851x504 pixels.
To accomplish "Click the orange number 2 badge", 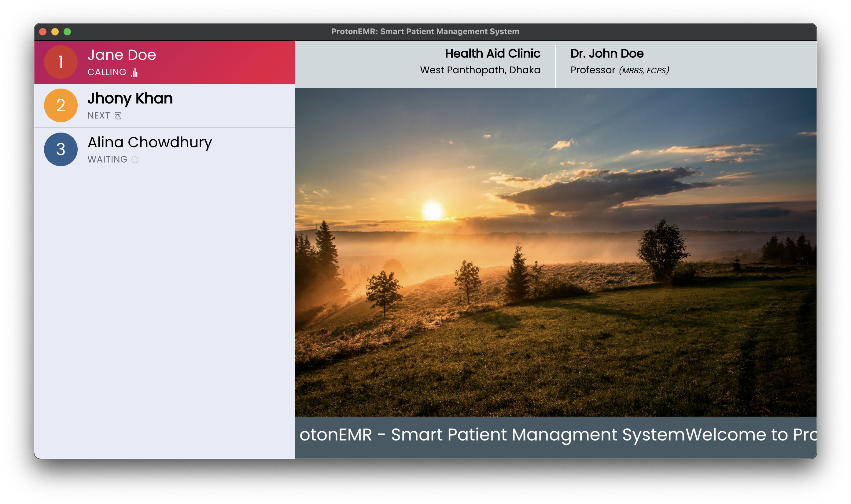I will coord(61,106).
